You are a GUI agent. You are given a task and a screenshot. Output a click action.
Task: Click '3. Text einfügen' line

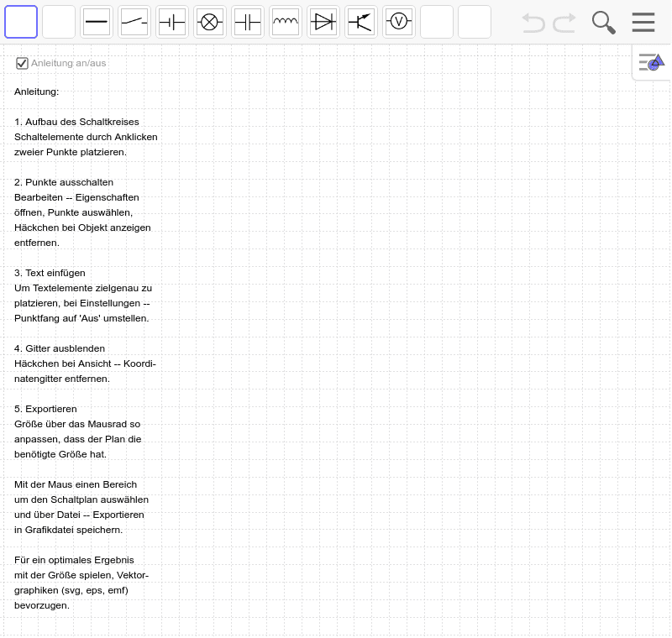tap(50, 273)
